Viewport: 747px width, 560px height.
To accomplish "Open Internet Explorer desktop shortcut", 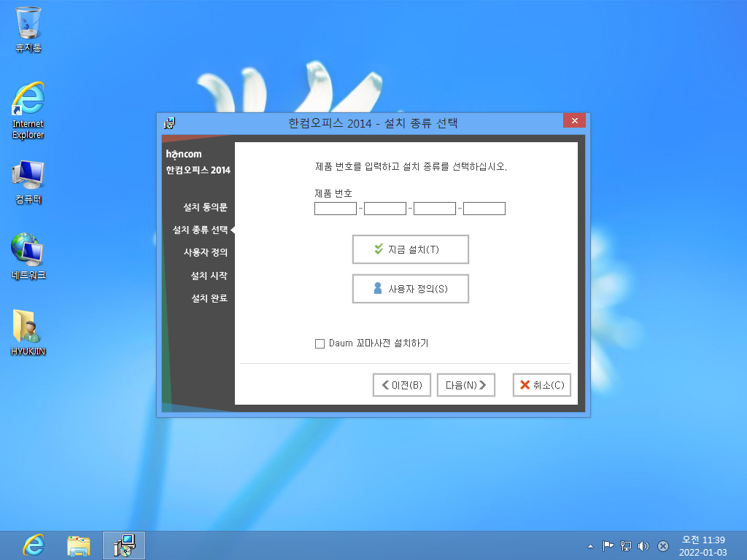I will click(x=28, y=110).
